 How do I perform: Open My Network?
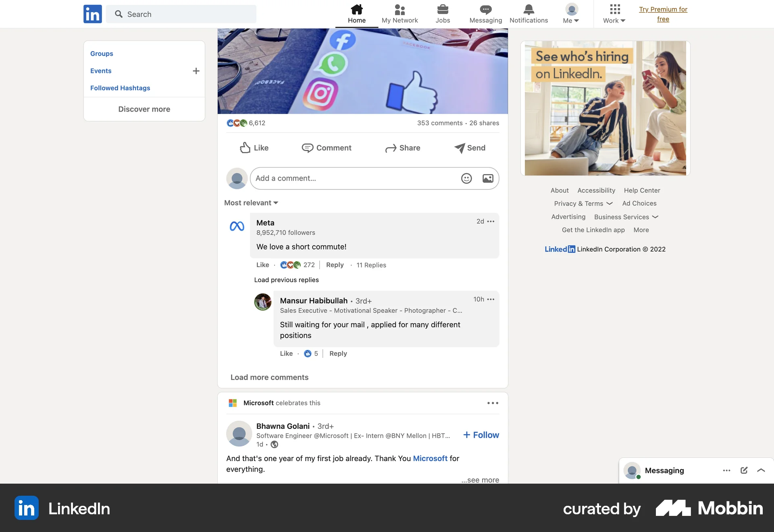click(x=399, y=14)
